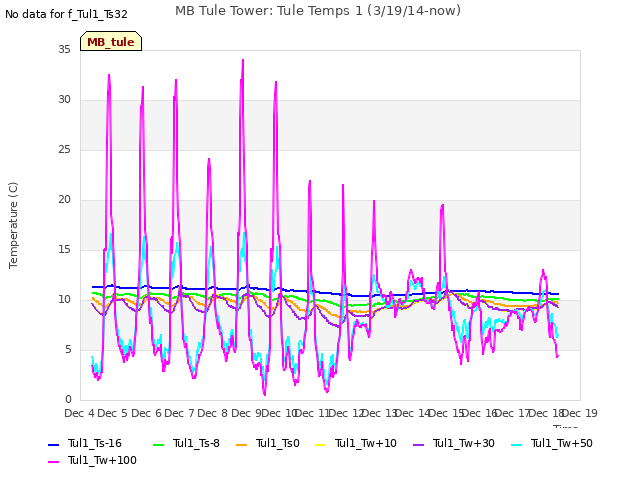The width and height of the screenshot is (640, 480).
Task: Click the Temperature (C) axis label
Action: click(13, 225)
